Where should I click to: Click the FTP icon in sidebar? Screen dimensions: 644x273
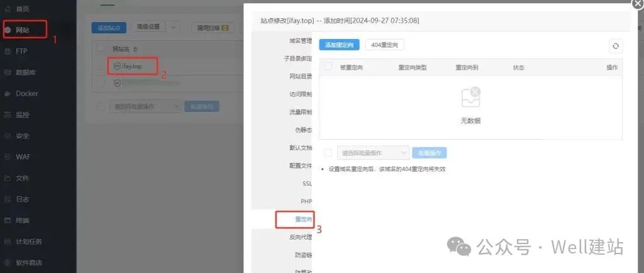coord(8,52)
